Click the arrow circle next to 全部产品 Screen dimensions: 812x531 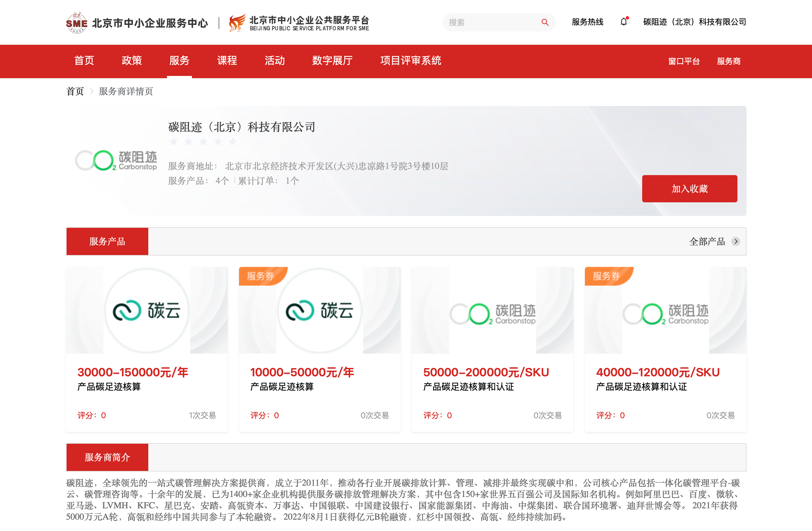pos(736,241)
